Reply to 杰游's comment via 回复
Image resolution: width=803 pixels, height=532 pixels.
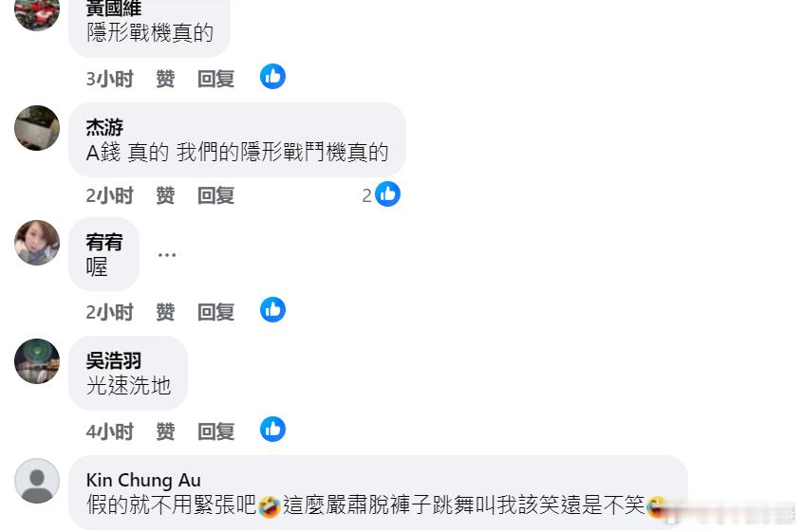click(x=216, y=195)
